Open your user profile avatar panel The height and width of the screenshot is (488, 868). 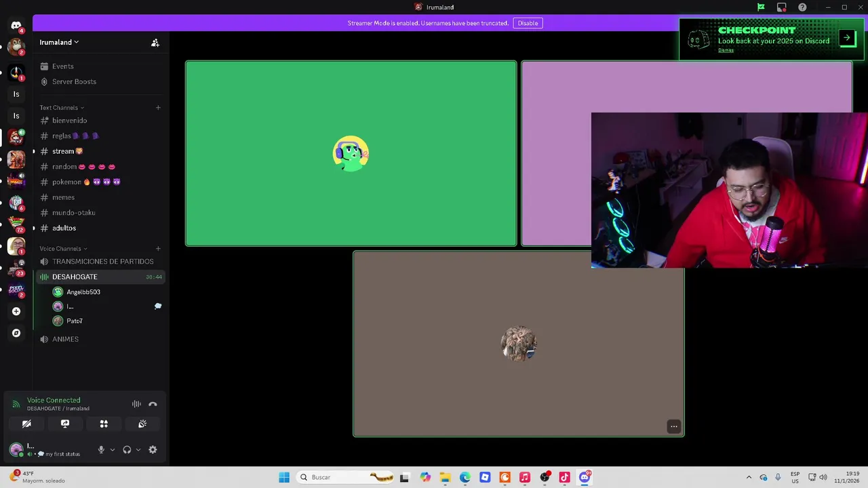point(16,449)
